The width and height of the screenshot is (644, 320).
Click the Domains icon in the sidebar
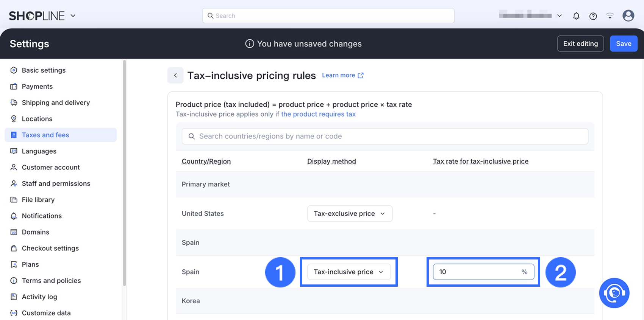click(x=14, y=232)
